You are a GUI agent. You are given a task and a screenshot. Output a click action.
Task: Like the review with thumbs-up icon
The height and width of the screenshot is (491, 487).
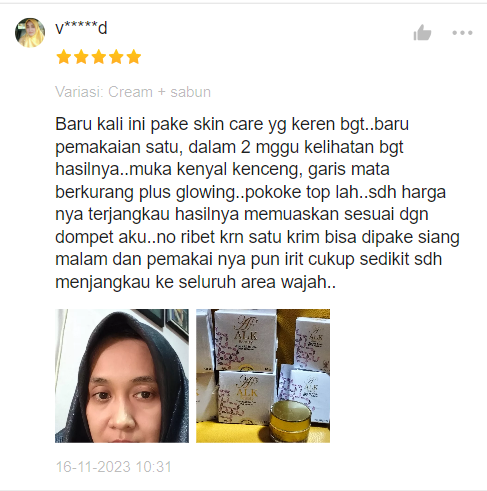[x=422, y=33]
